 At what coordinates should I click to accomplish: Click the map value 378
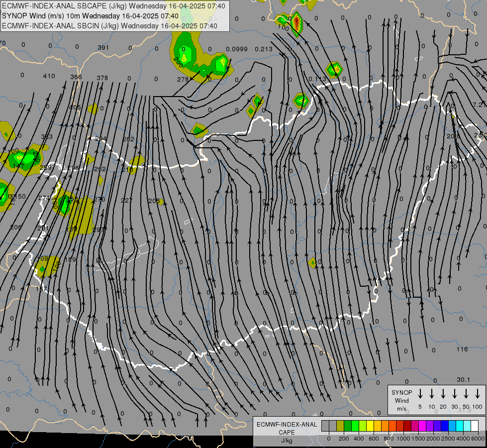point(102,78)
